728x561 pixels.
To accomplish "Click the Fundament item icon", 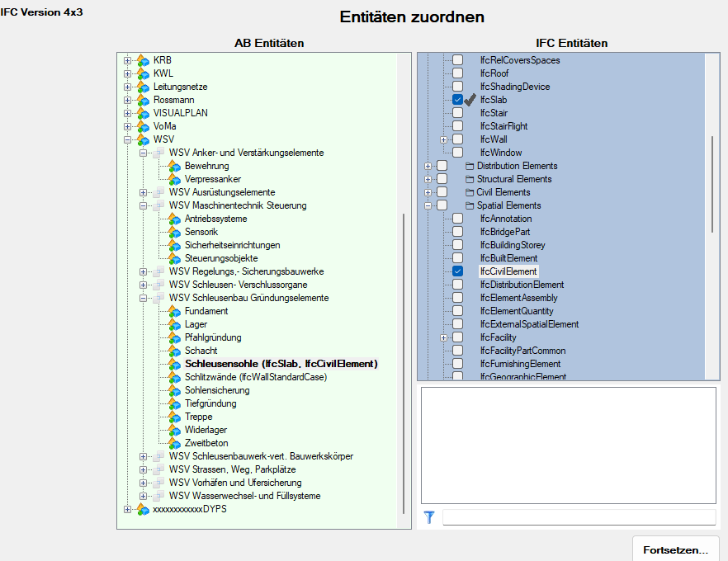I will [174, 311].
